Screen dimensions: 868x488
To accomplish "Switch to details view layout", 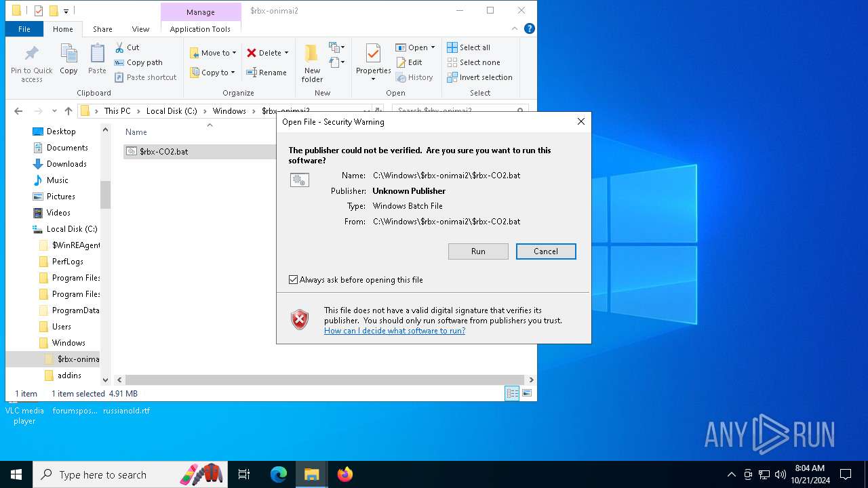I will pos(512,393).
